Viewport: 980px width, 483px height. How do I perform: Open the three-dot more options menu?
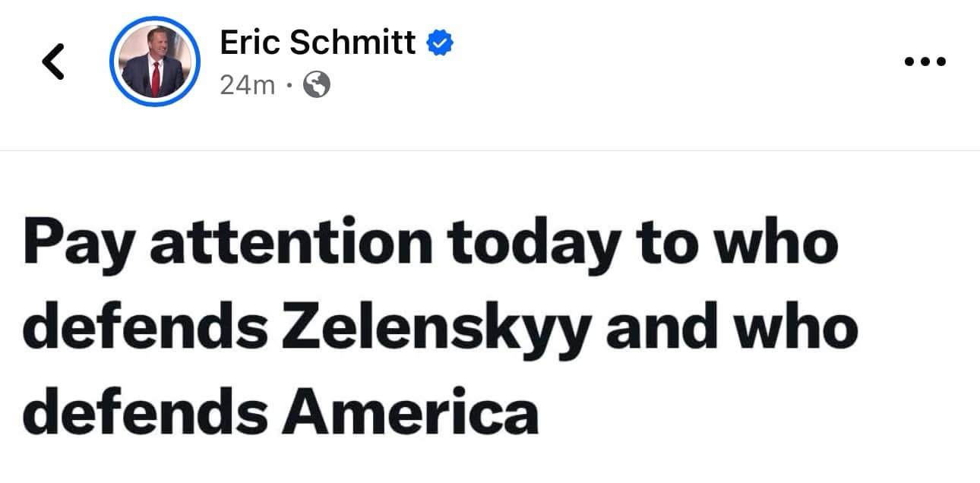[925, 62]
